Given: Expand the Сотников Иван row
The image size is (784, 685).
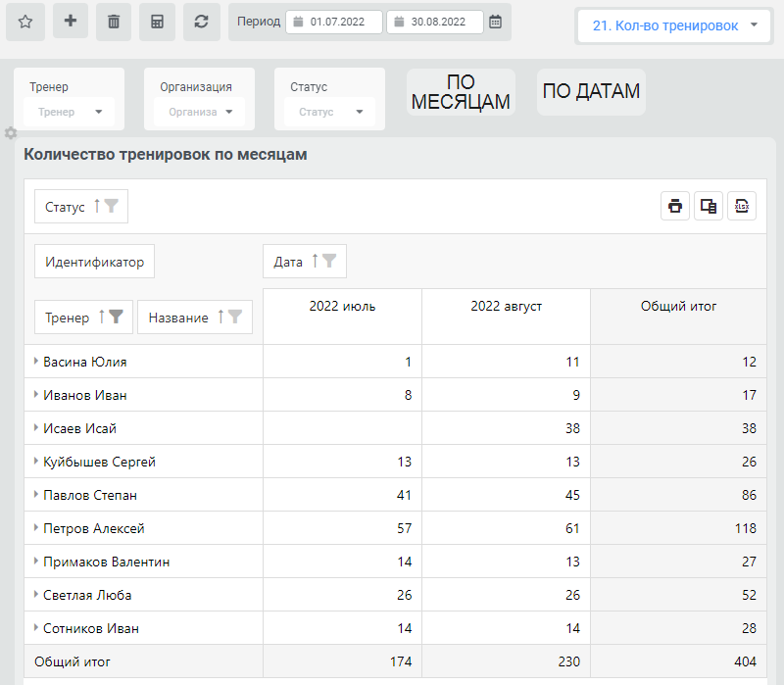Looking at the screenshot, I should click(x=36, y=627).
